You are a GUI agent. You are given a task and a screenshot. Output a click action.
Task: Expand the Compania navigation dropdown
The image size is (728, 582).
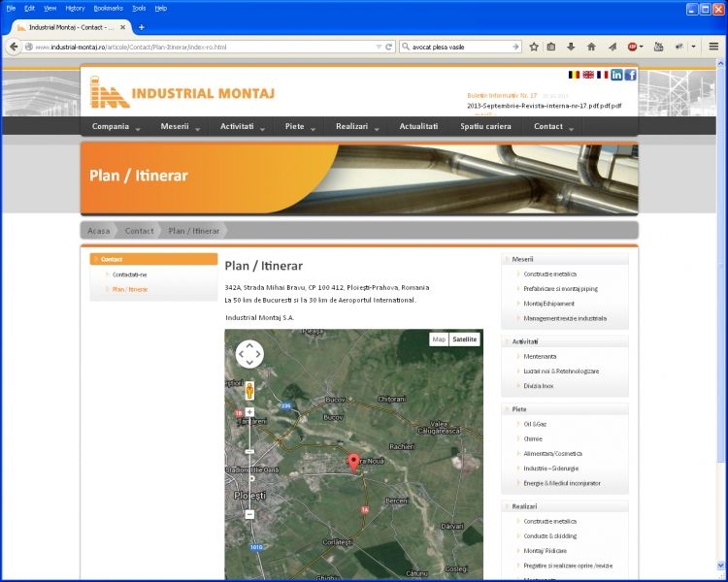(x=116, y=127)
